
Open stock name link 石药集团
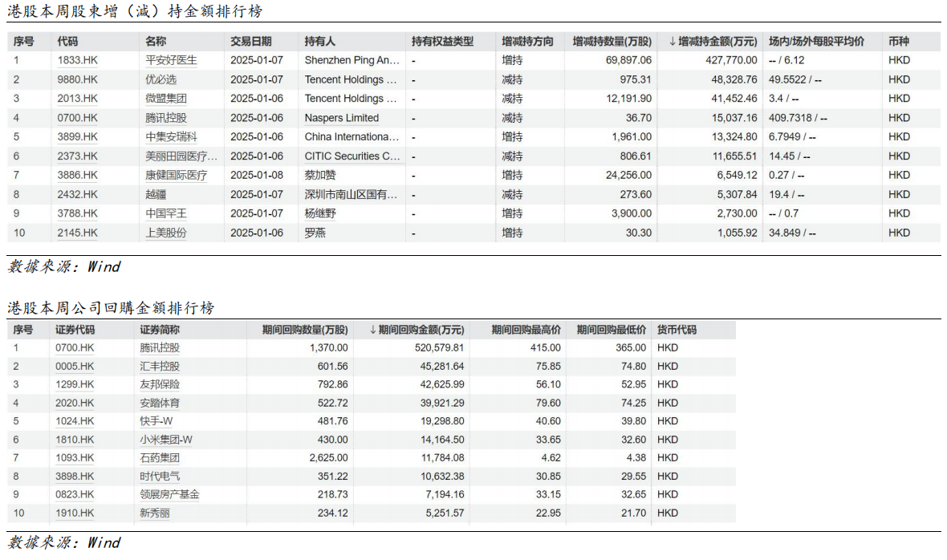coord(160,458)
